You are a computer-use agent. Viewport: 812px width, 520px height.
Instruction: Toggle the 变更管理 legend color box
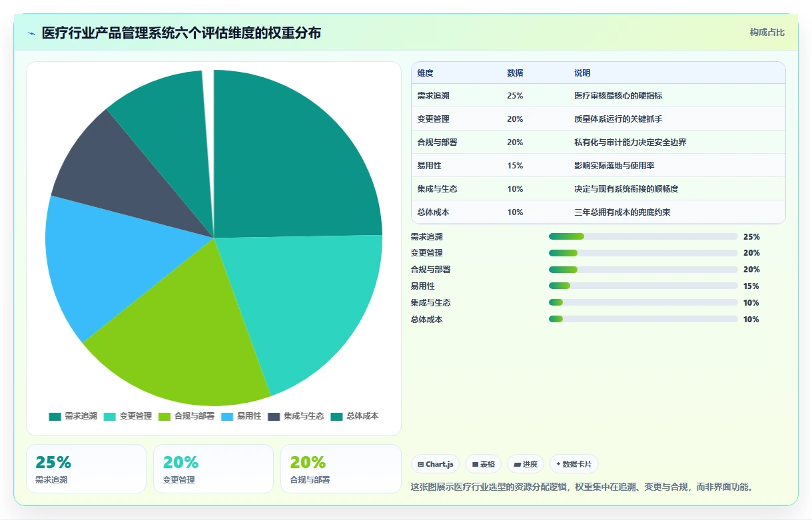coord(110,416)
